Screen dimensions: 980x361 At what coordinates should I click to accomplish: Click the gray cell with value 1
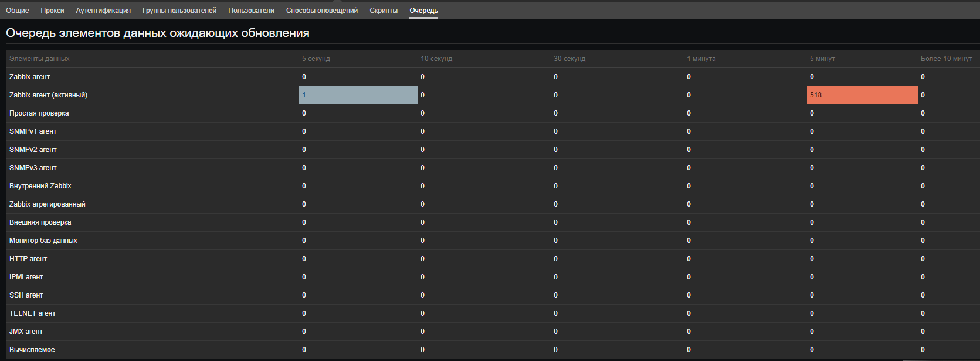(x=358, y=95)
